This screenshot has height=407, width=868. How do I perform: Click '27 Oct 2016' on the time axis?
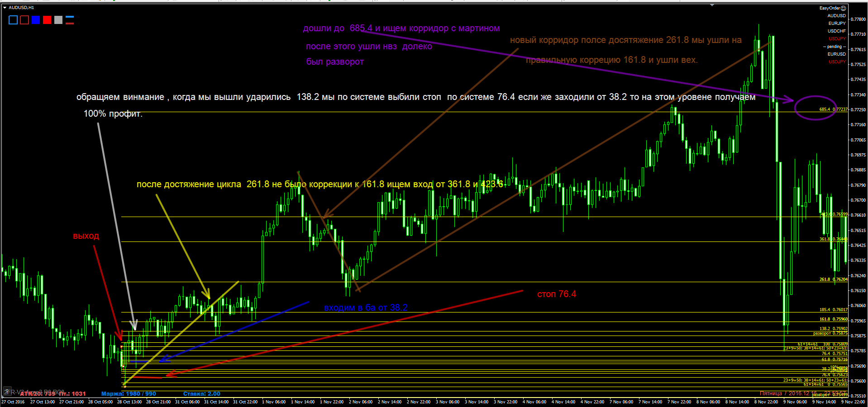[x=13, y=402]
